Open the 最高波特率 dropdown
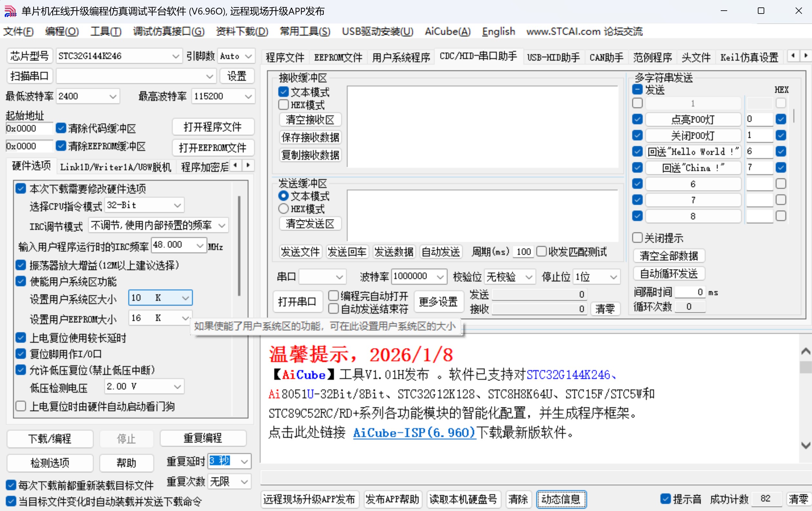Viewport: 812px width, 511px height. click(x=249, y=96)
